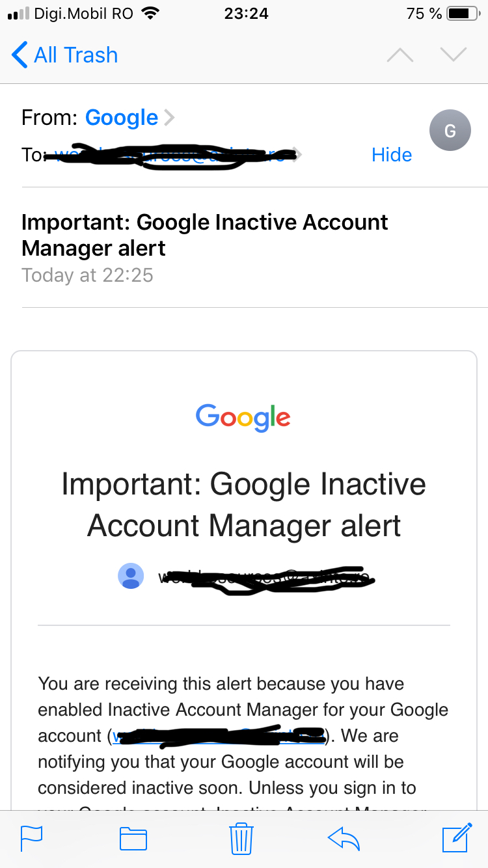Image resolution: width=488 pixels, height=868 pixels.
Task: Open the Google sender name link
Action: pyautogui.click(x=122, y=117)
